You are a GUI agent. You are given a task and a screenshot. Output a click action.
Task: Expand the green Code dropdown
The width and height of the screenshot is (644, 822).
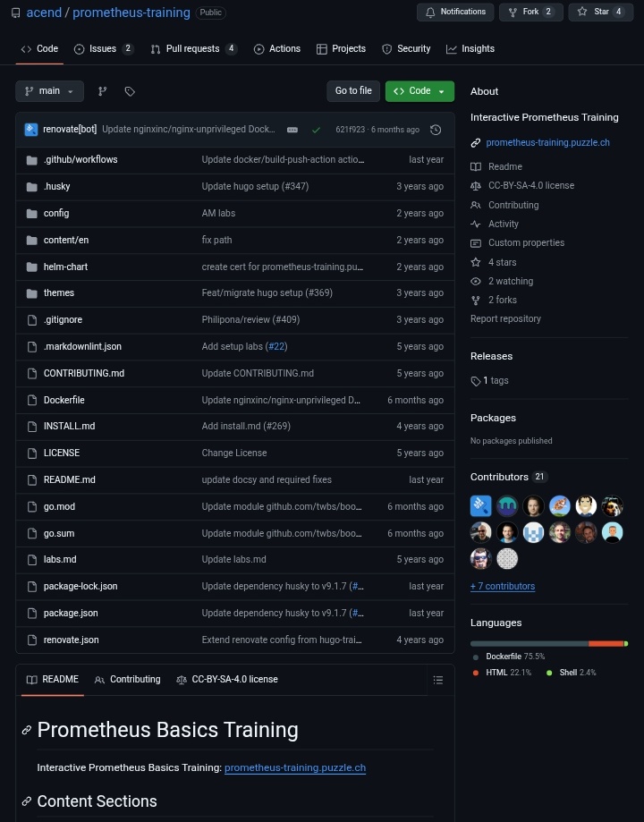419,91
